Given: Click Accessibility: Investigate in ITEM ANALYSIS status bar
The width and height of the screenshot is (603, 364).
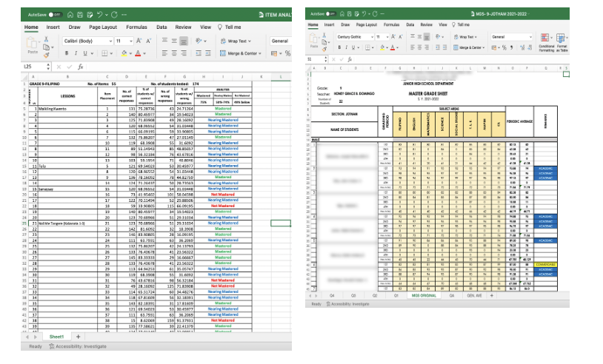Looking at the screenshot, I should (78, 346).
